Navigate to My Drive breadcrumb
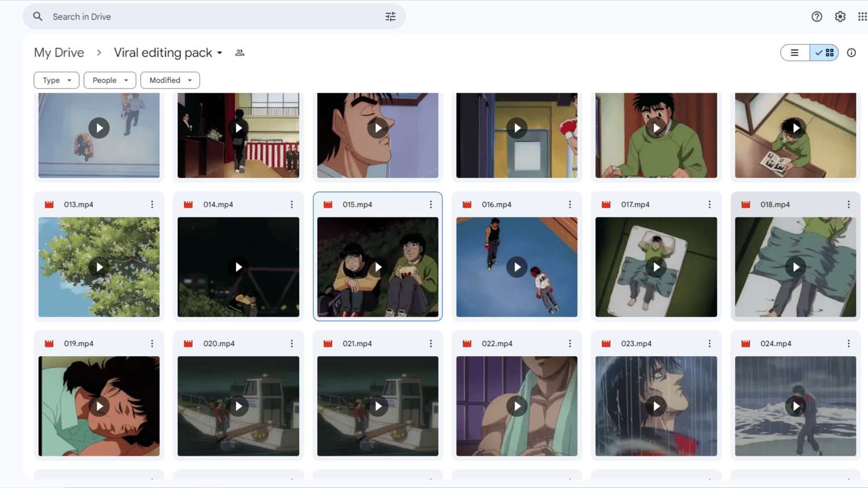Image resolution: width=868 pixels, height=488 pixels. pos(59,53)
